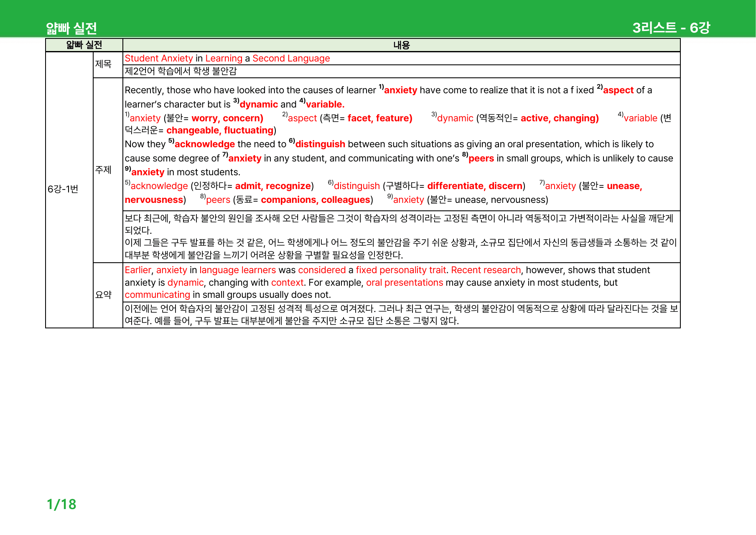Click the bold word 'dynamic' in the passage
Screen dimensions: 756x535
click(x=259, y=105)
